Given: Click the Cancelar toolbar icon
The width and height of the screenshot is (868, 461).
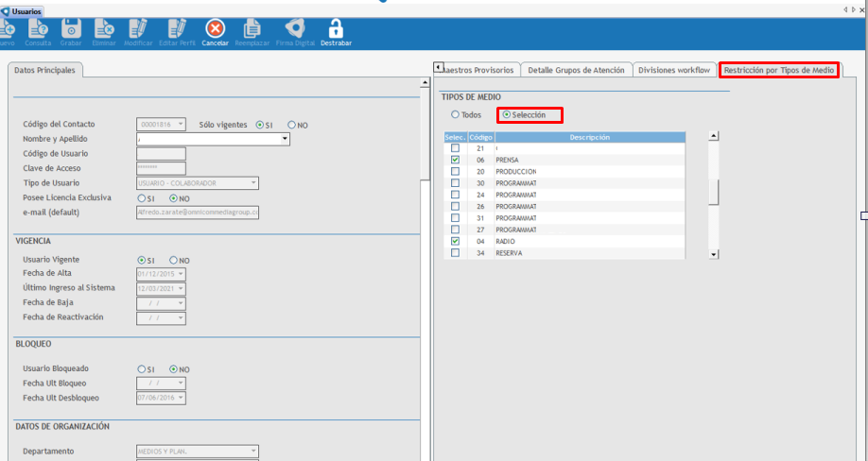Looking at the screenshot, I should pyautogui.click(x=216, y=30).
